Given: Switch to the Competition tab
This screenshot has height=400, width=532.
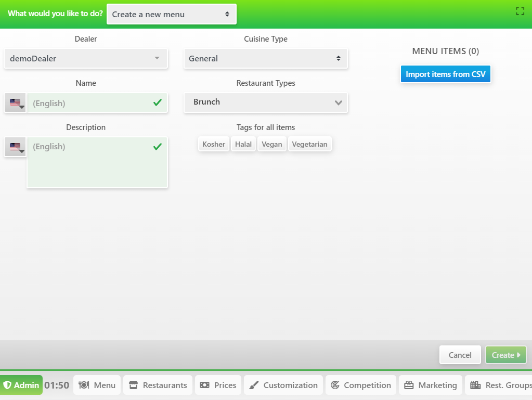Looking at the screenshot, I should point(361,385).
